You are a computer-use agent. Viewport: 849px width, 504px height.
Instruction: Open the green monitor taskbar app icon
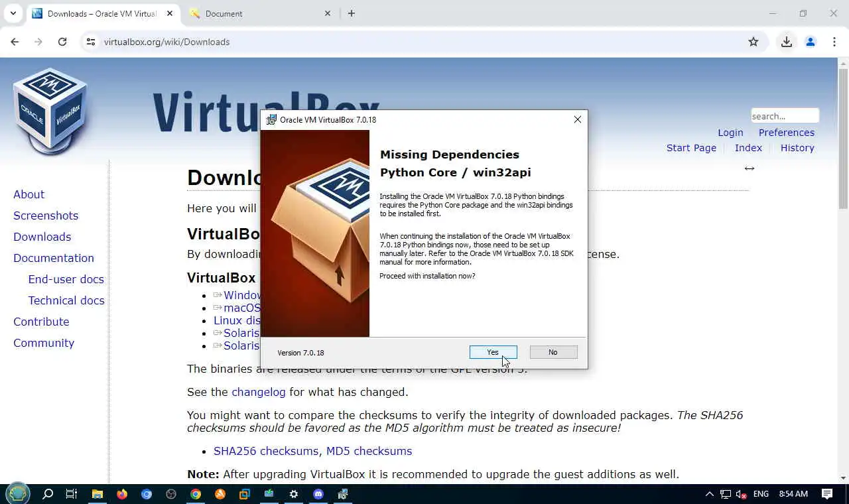(x=269, y=494)
